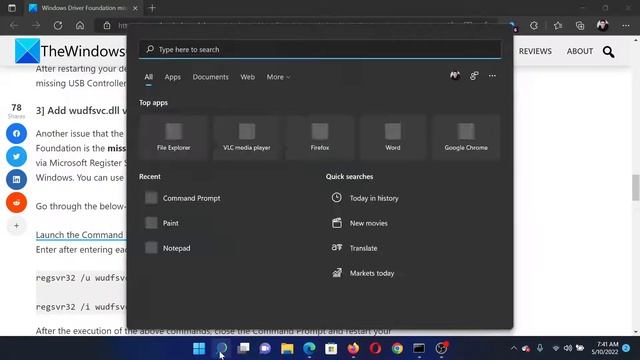Launch Firefox from the taskbar
The height and width of the screenshot is (360, 640).
click(353, 348)
